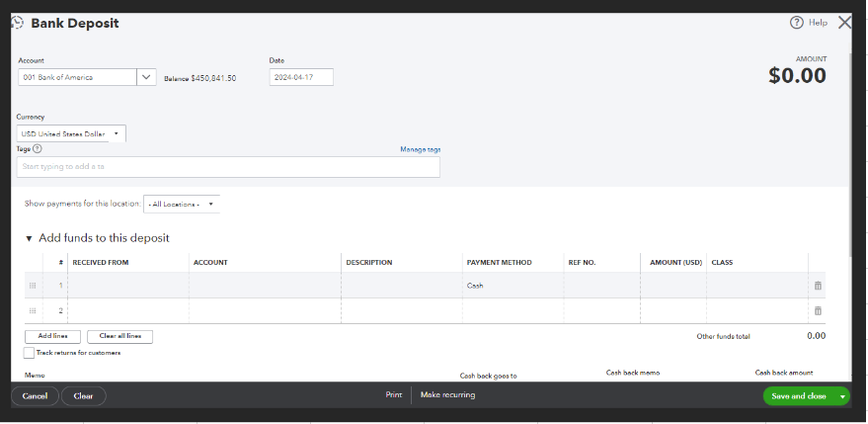Click the Clear button in footer

pyautogui.click(x=84, y=396)
